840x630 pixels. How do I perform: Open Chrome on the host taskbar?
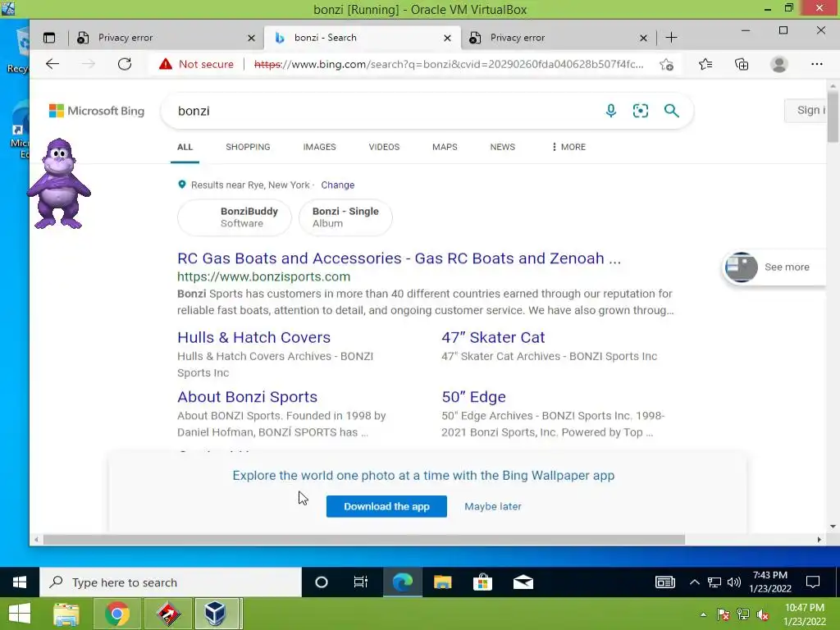click(x=117, y=614)
